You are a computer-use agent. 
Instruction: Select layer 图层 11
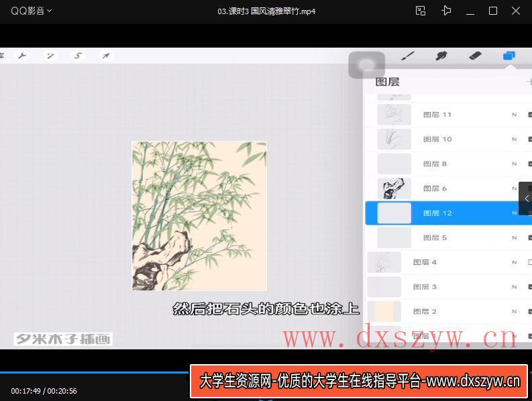pyautogui.click(x=449, y=115)
